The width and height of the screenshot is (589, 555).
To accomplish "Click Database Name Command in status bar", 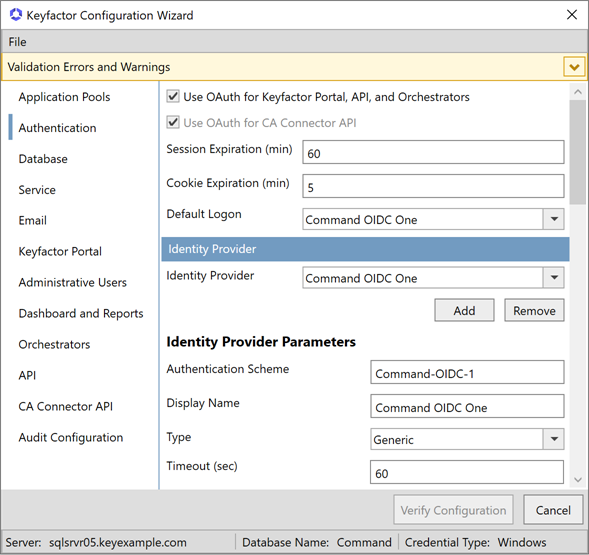I will (317, 542).
